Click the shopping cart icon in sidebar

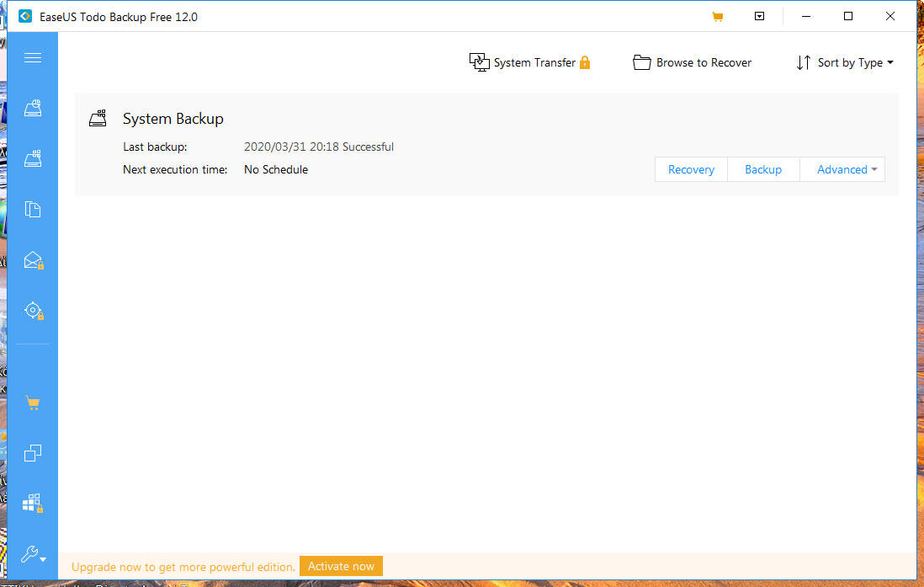[x=33, y=403]
